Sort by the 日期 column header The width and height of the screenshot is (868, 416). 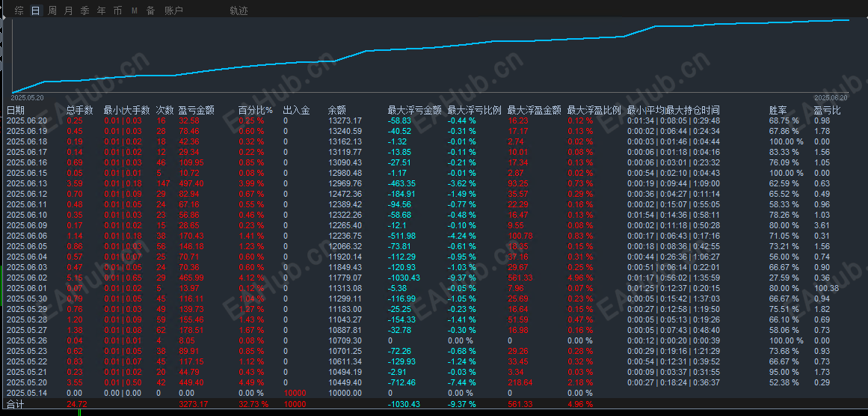15,110
